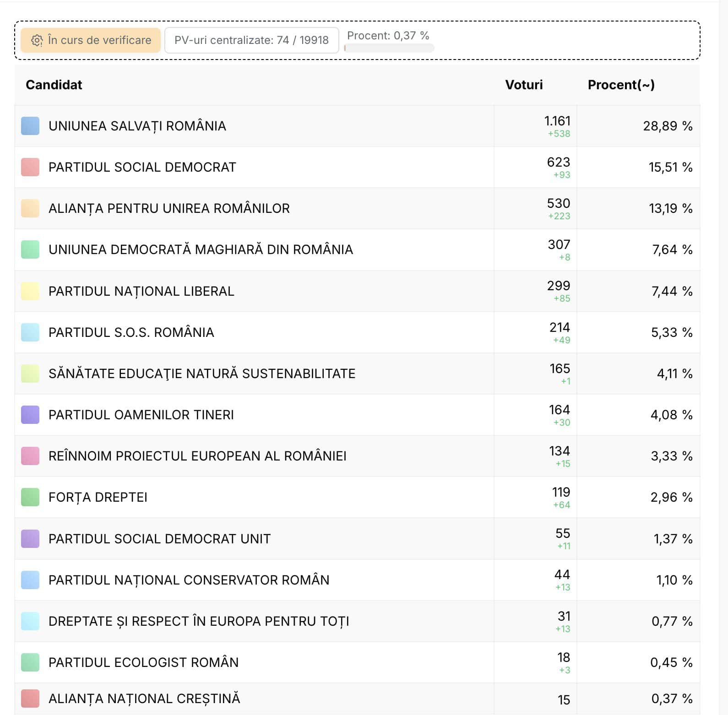728x715 pixels.
Task: Select the UNIUNEA SALVAȚI ROMÂNIA name
Action: [x=137, y=126]
